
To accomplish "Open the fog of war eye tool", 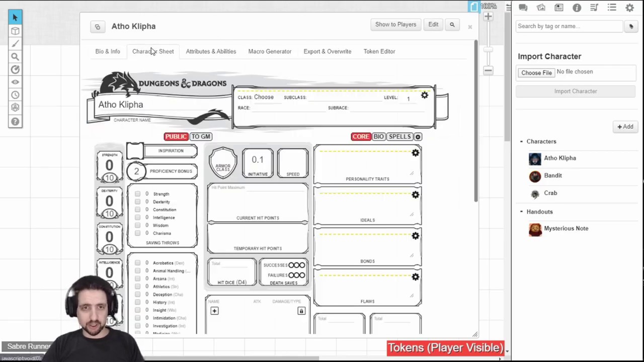I will point(15,82).
